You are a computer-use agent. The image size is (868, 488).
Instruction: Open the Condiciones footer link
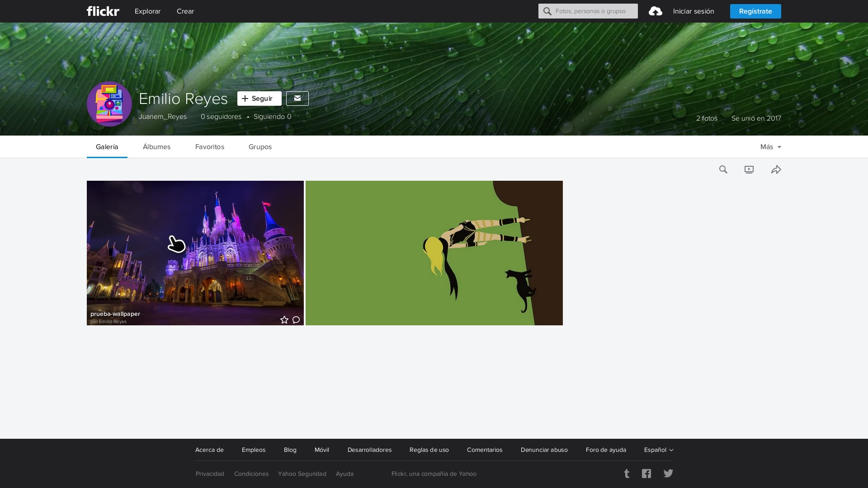click(251, 474)
